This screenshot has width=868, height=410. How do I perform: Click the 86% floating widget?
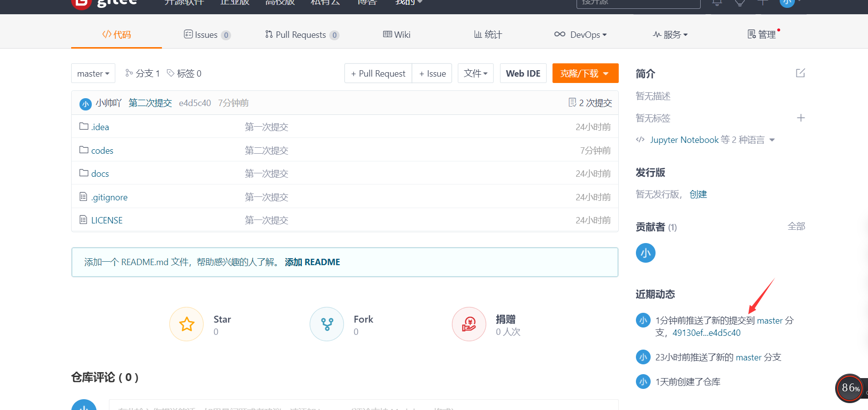[850, 388]
